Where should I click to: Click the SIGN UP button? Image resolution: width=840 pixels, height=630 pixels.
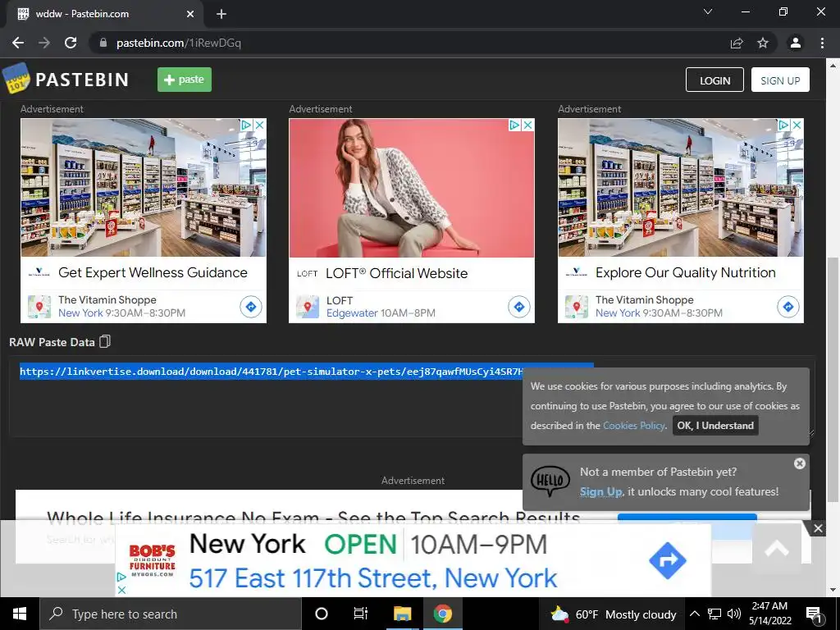(x=780, y=80)
